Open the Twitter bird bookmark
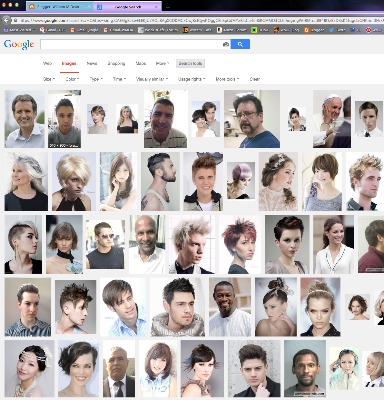 coord(337,30)
